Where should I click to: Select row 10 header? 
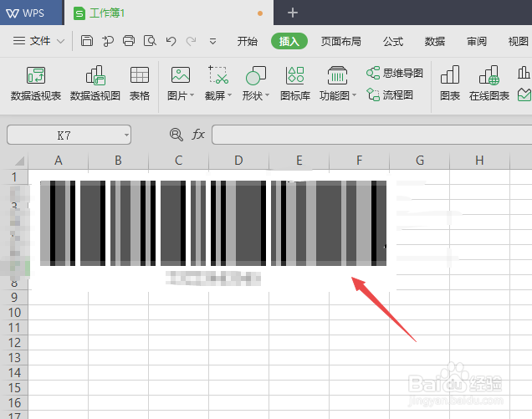(x=14, y=312)
